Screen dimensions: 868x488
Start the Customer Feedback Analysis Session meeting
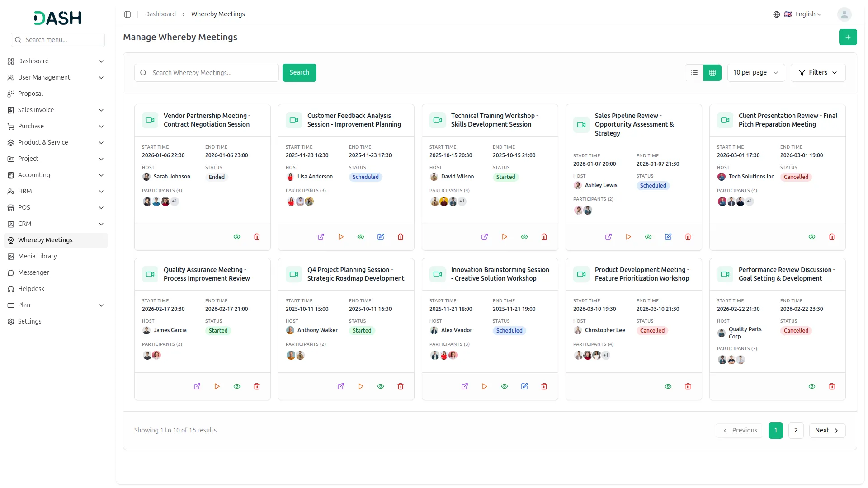pyautogui.click(x=341, y=237)
